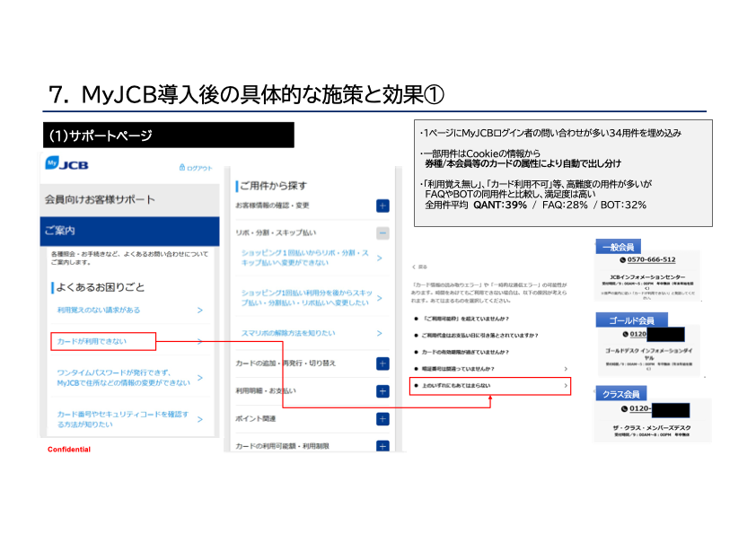Open ショッピング1回払いからリボ・分割 変更ができない link

(x=304, y=258)
